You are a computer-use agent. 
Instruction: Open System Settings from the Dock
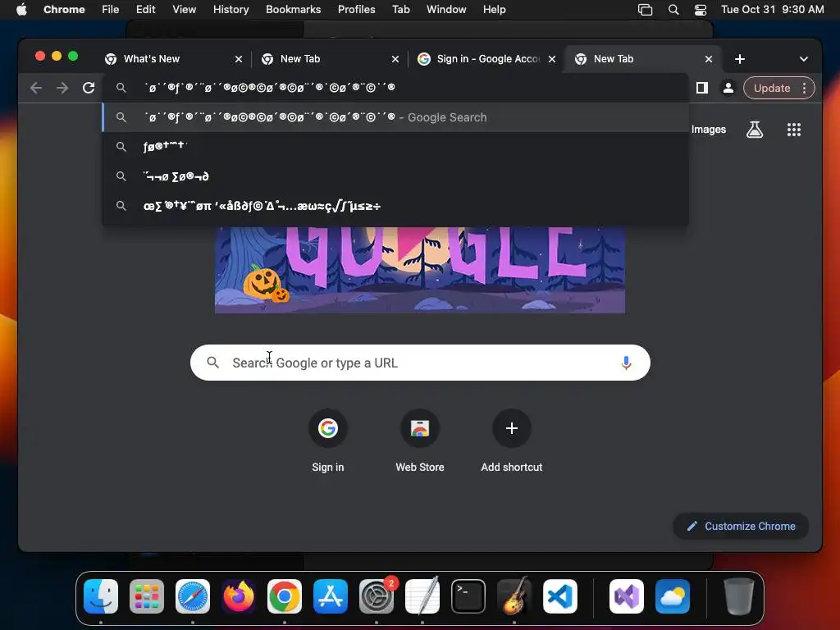click(x=377, y=596)
